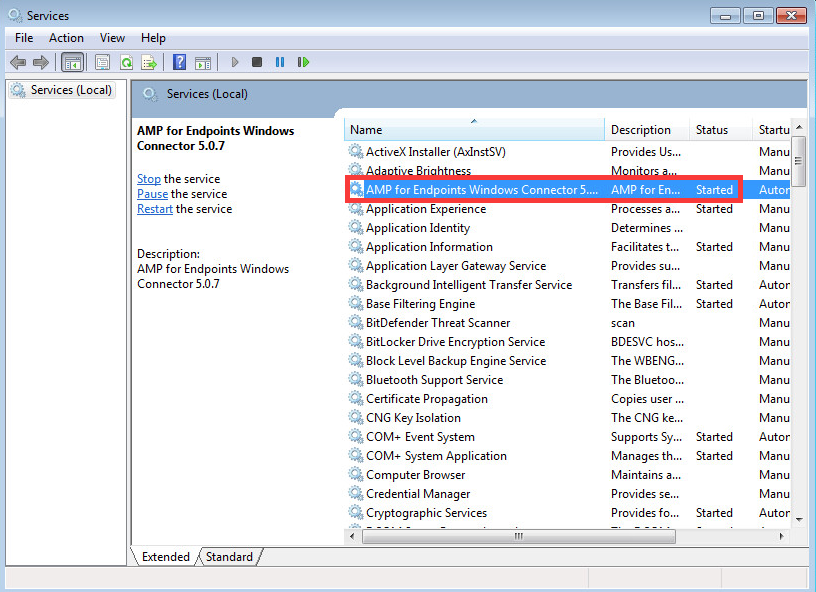Click the gear icon of Bluetooth Support Service
This screenshot has height=592, width=816.
click(x=356, y=380)
